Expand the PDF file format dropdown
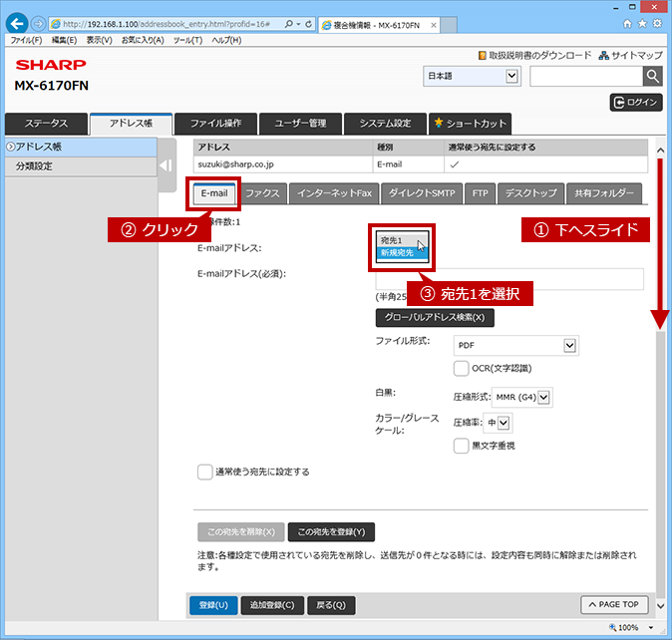Viewport: 672px width, 640px height. [x=516, y=345]
